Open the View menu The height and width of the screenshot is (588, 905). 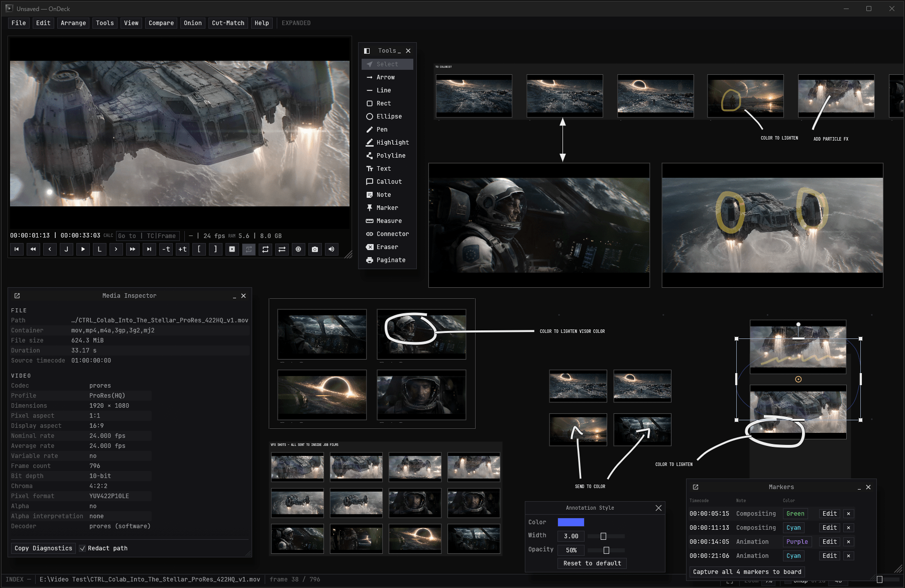[132, 23]
